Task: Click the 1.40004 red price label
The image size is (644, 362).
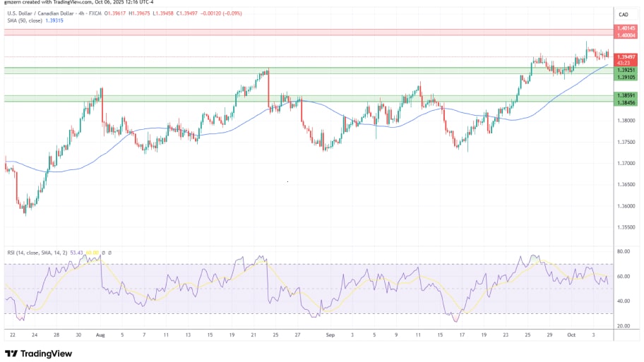Action: pos(626,35)
